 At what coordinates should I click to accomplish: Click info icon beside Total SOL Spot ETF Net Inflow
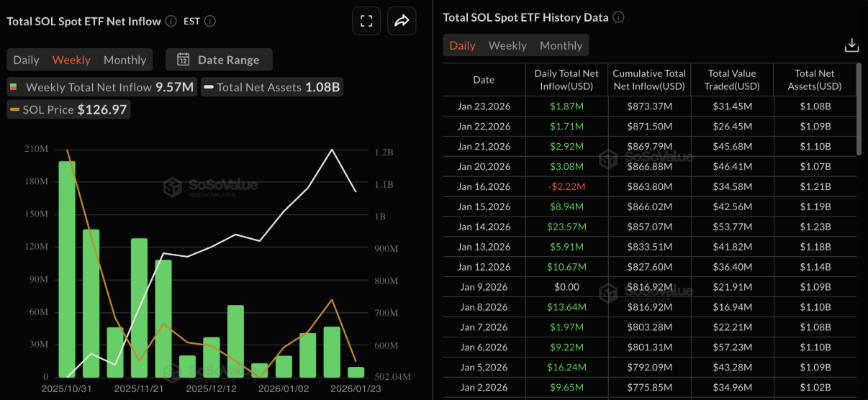(x=171, y=21)
